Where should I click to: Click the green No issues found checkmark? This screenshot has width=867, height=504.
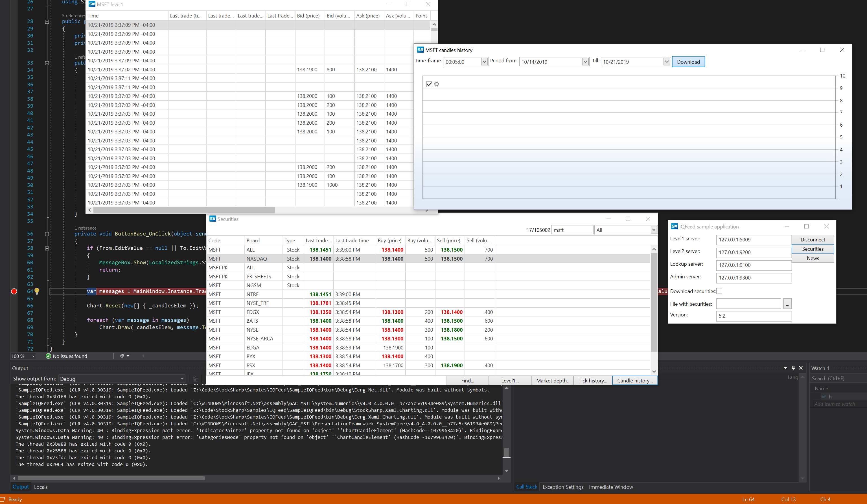tap(48, 356)
